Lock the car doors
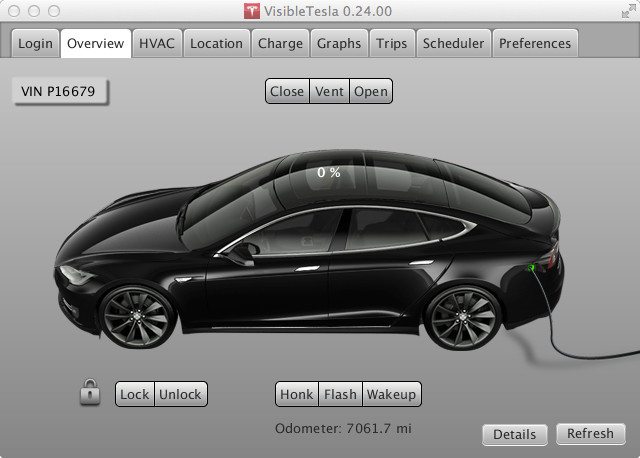 [x=135, y=394]
